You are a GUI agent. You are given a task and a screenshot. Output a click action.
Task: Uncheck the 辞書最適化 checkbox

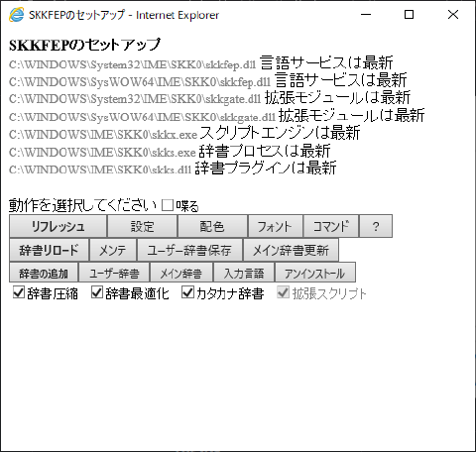(97, 292)
